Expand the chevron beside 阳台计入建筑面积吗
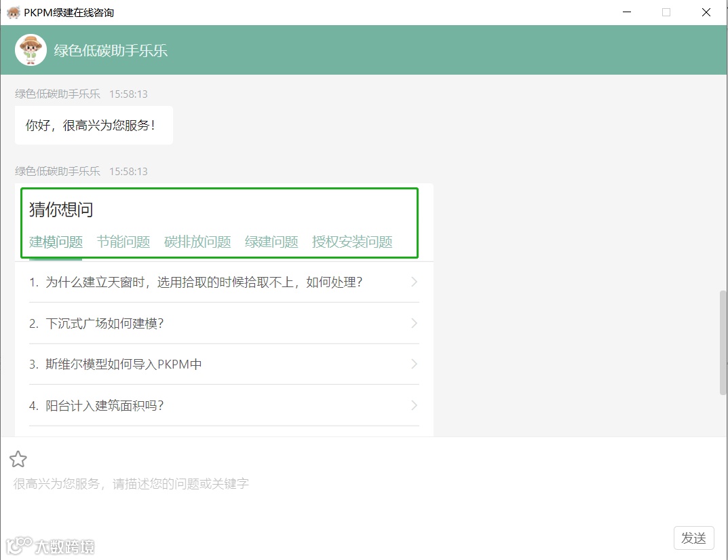The height and width of the screenshot is (560, 728). (x=414, y=405)
